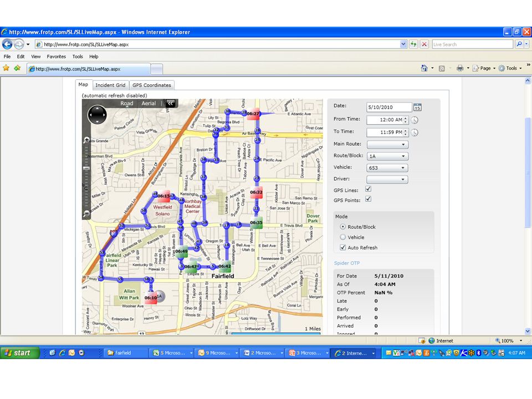Viewport: 532px width, 399px height.
Task: Open the clock picker beside From Time
Action: click(x=415, y=120)
